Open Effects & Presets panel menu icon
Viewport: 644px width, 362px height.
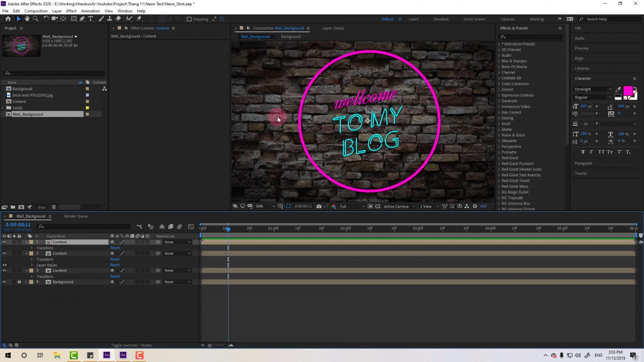click(x=560, y=28)
